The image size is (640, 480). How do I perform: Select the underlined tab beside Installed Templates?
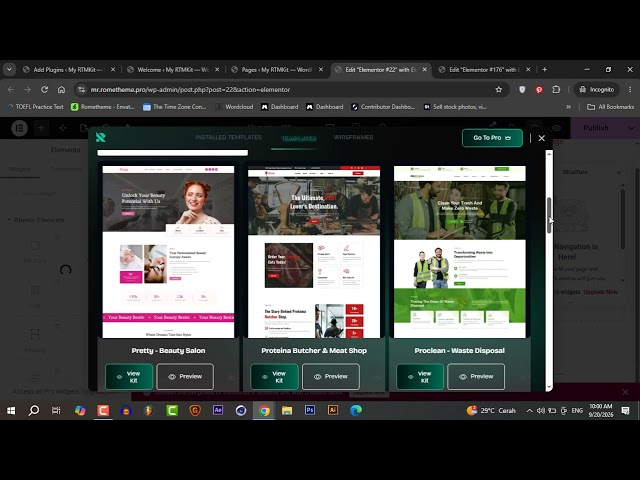tap(299, 138)
